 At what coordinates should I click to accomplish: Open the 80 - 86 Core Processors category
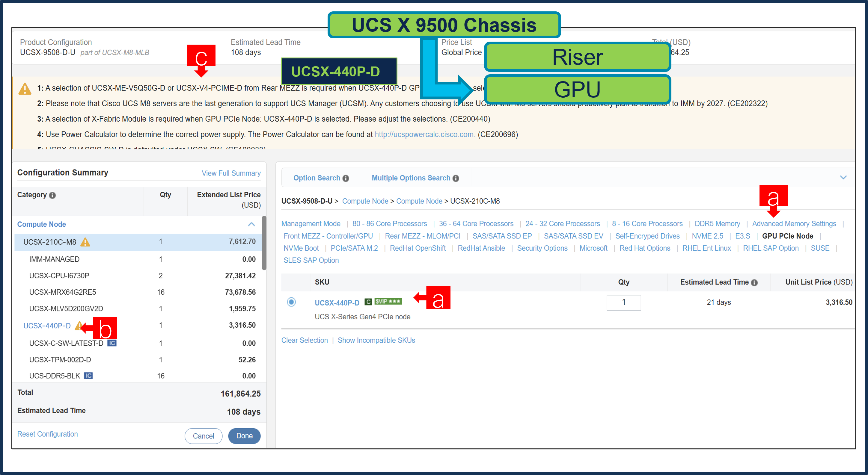coord(390,223)
